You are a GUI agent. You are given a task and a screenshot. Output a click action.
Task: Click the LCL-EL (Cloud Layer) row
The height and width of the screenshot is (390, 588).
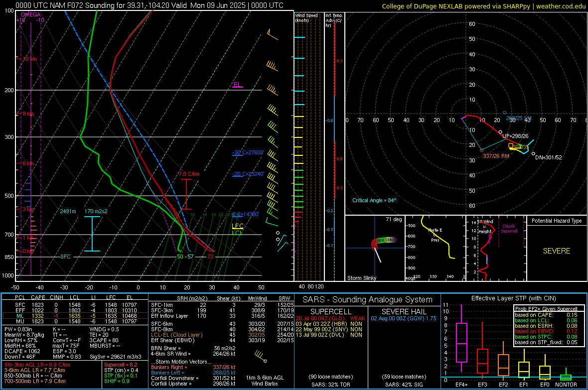point(222,335)
